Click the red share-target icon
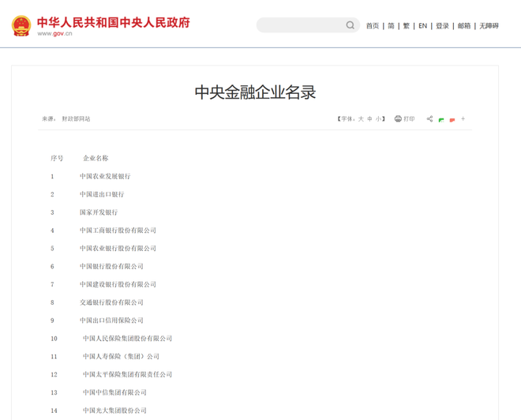The width and height of the screenshot is (521, 420). pyautogui.click(x=452, y=120)
